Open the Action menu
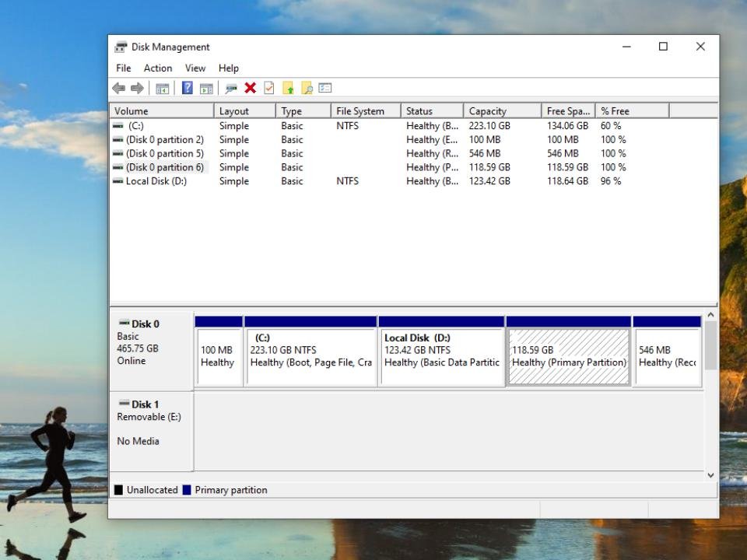This screenshot has width=747, height=560. click(x=158, y=68)
